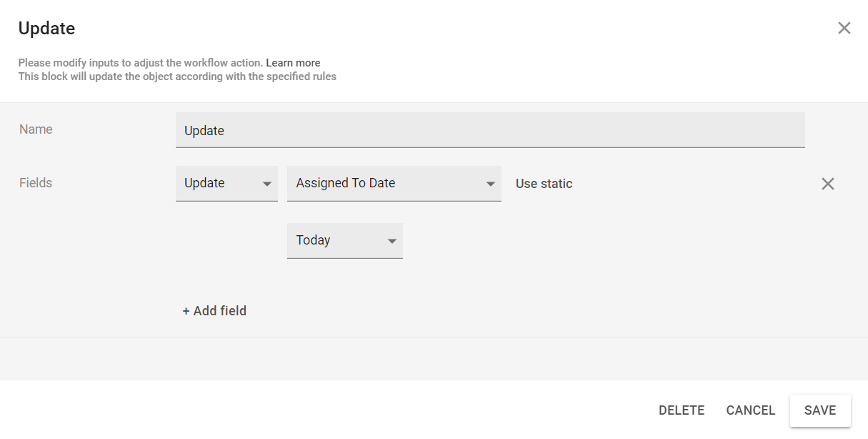This screenshot has width=868, height=439.
Task: Click the arrow on the Update action dropdown
Action: click(x=267, y=184)
